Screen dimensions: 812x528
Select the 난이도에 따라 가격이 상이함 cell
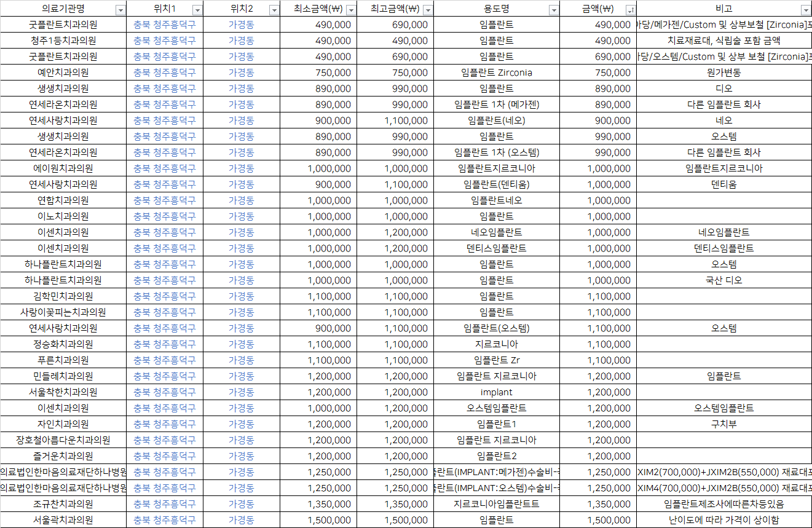(724, 520)
